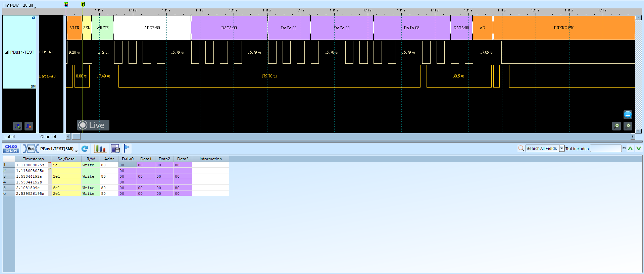Select row with timestamp 2.539826195s
Screen dimensions: 644x274
(x=116, y=194)
